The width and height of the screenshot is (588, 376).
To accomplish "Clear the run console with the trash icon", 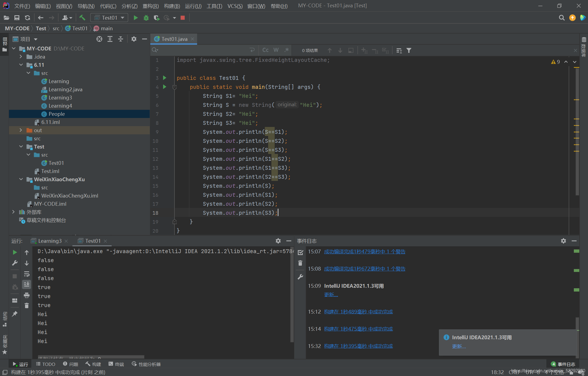I will [27, 305].
